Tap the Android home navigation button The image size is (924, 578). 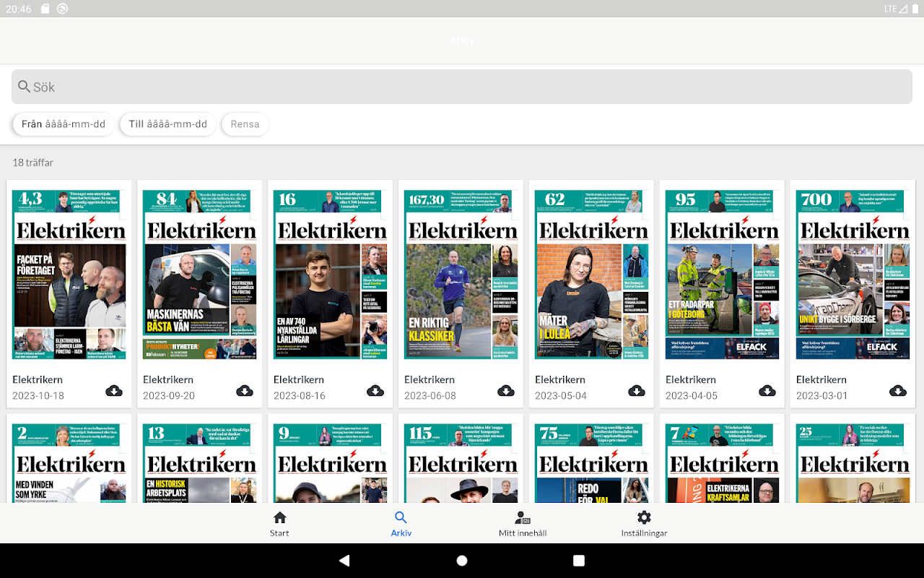tap(462, 561)
